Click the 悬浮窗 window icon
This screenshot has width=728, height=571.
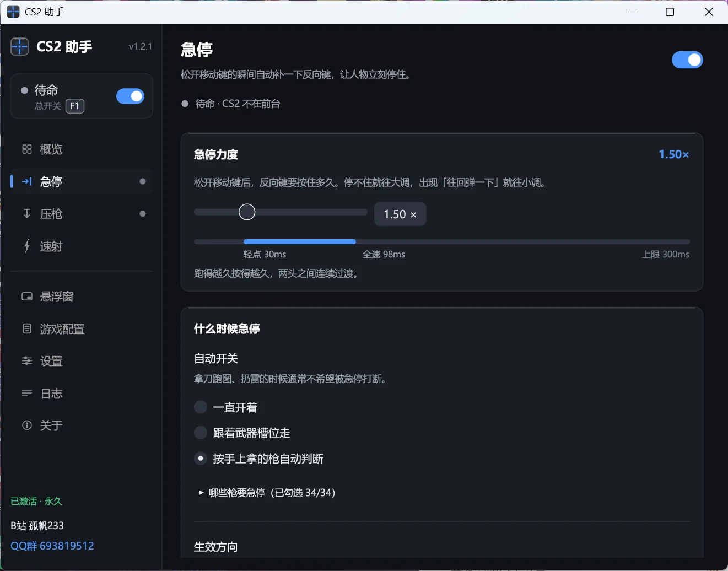click(26, 297)
